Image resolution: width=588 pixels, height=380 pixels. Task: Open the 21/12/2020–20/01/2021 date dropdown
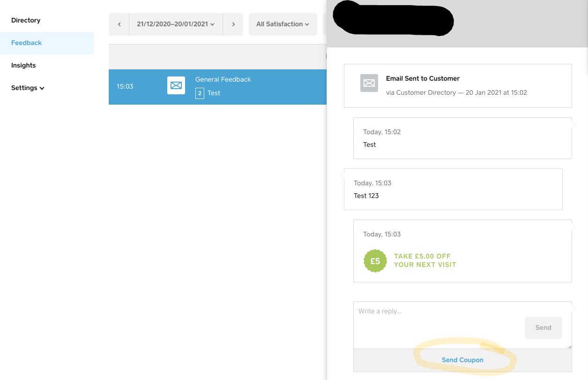tap(175, 24)
